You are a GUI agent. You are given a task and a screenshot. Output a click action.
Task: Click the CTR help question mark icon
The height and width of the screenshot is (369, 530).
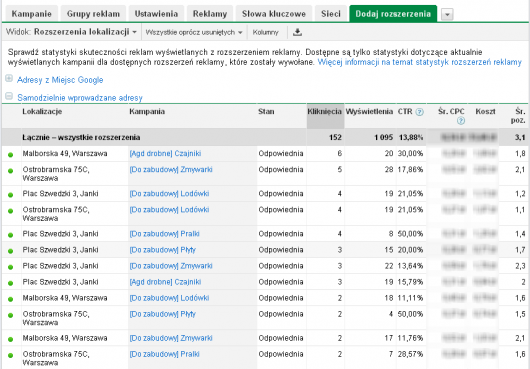coord(419,112)
